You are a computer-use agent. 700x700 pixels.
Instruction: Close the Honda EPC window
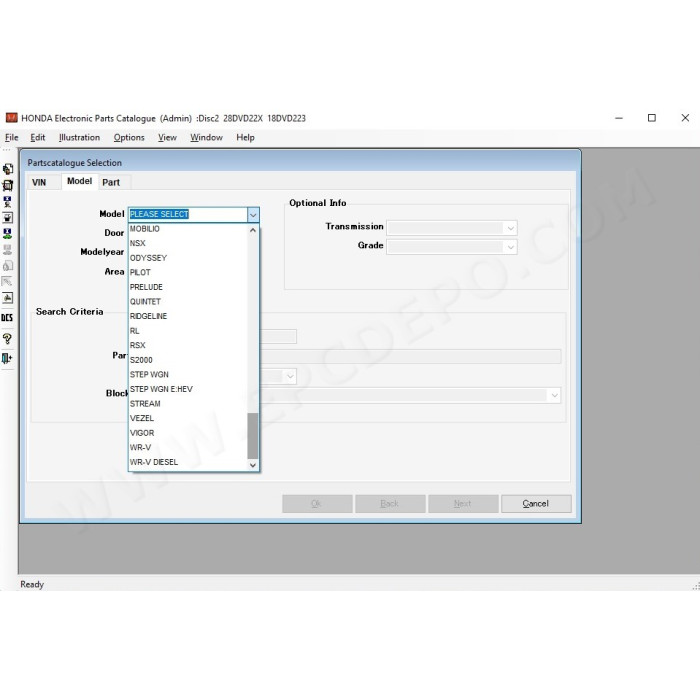[685, 118]
